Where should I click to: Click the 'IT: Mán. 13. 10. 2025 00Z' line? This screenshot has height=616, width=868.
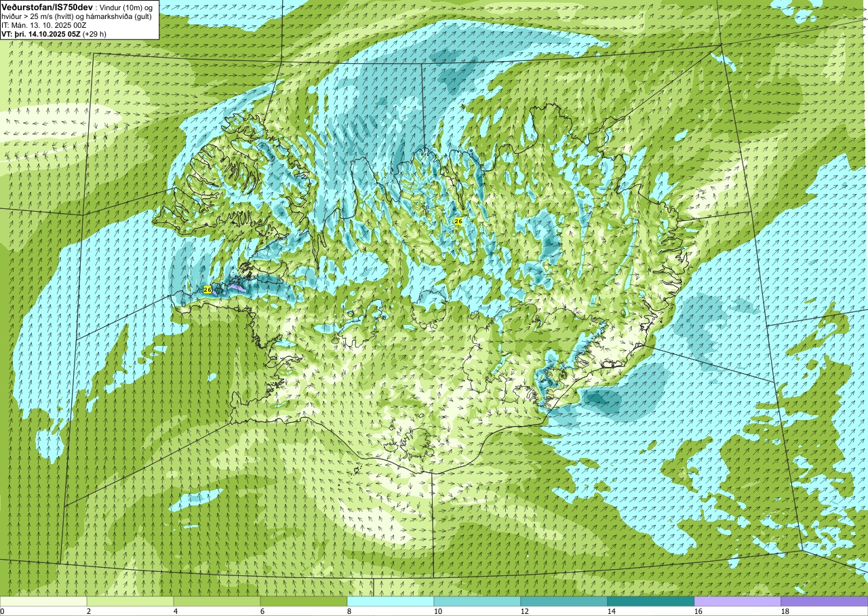click(44, 24)
